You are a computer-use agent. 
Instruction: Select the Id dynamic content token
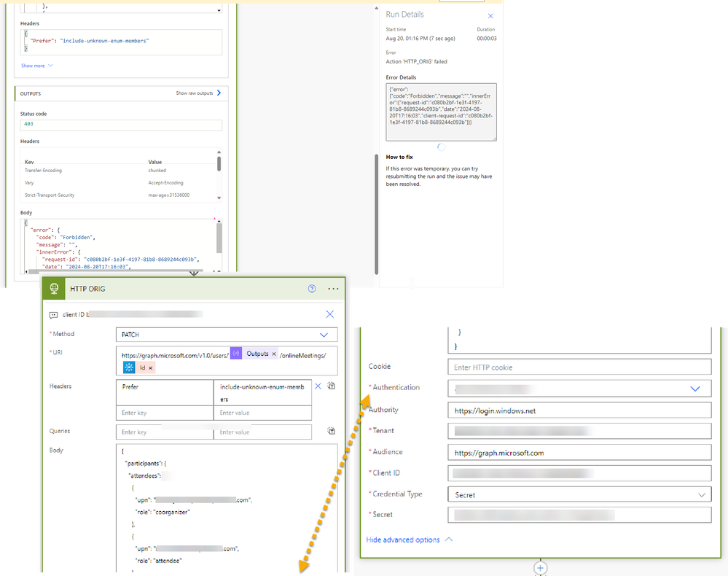pyautogui.click(x=138, y=367)
